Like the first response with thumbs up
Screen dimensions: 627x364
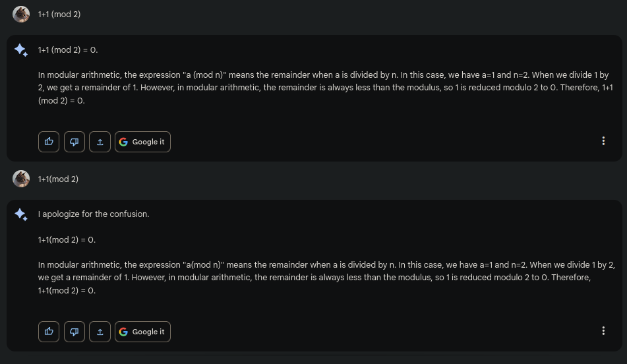[49, 142]
